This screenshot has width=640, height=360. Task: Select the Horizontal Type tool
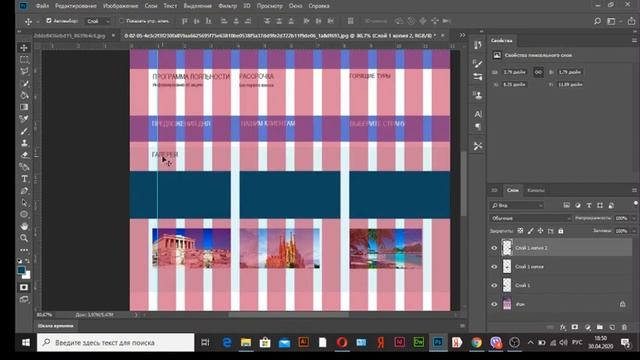coord(24,179)
